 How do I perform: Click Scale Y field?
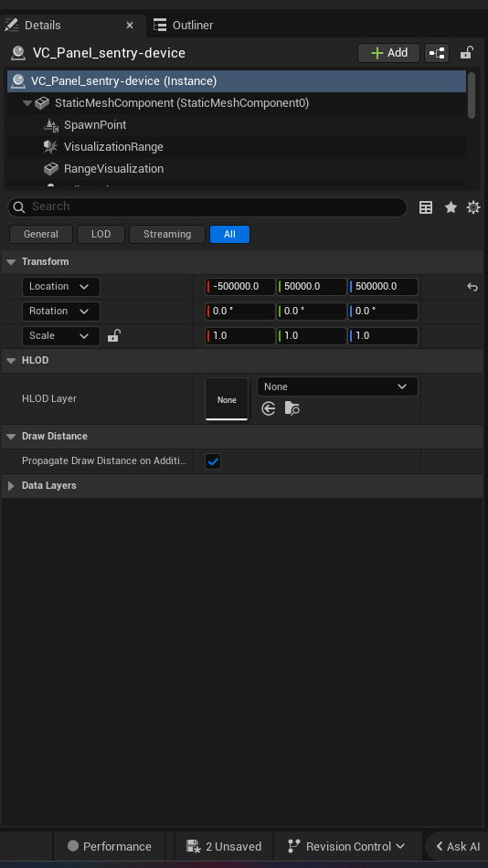[x=312, y=336]
